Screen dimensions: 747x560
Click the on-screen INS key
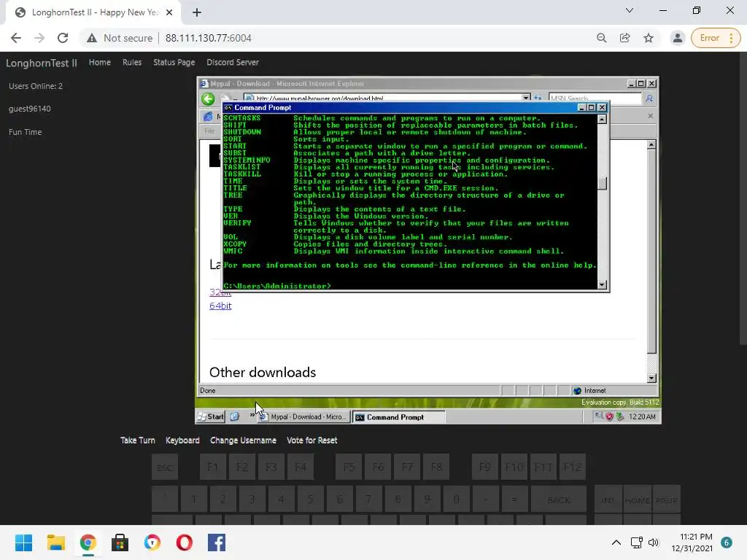[x=608, y=499]
